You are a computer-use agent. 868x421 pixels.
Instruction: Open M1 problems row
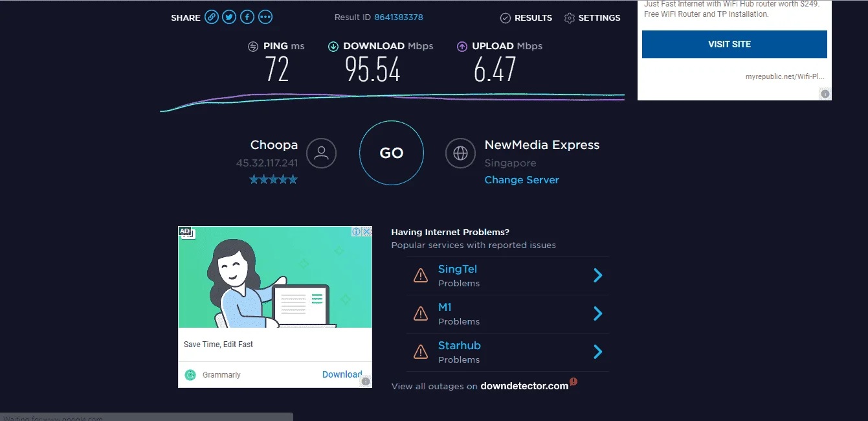[x=507, y=314]
